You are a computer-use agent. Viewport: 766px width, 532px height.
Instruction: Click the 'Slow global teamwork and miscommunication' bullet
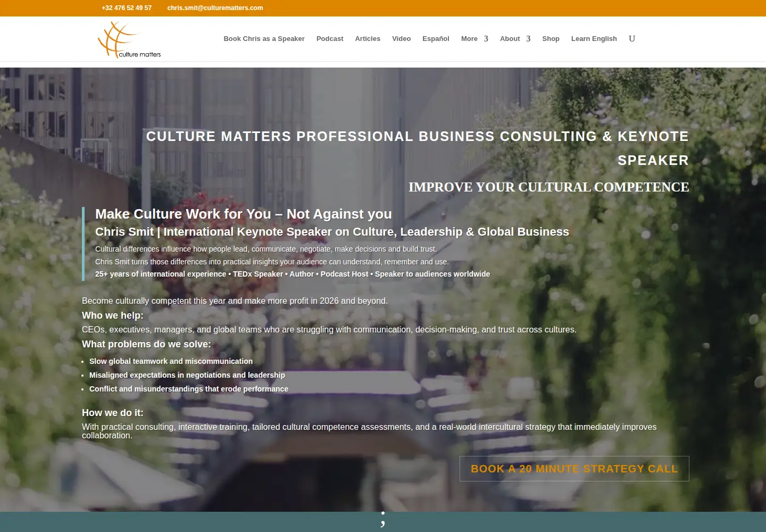tap(171, 361)
